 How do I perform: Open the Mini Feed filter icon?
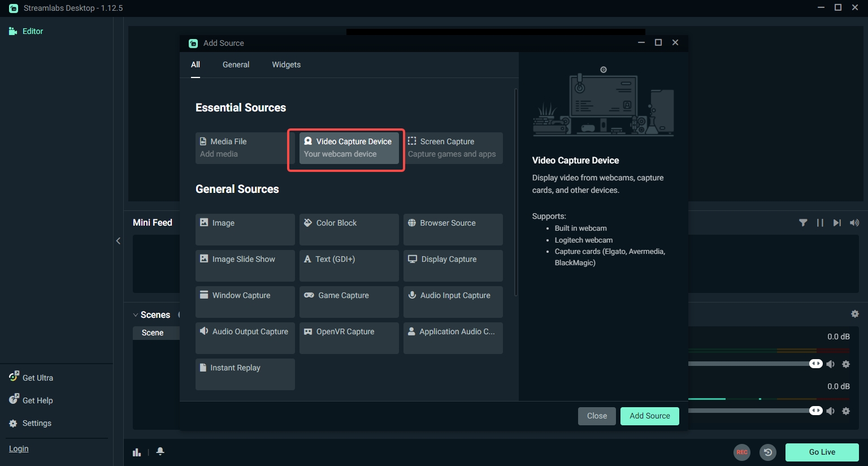coord(803,222)
